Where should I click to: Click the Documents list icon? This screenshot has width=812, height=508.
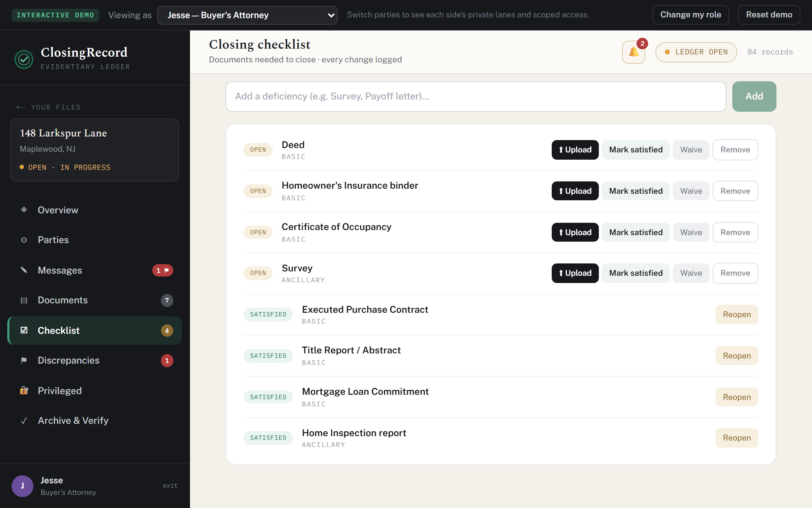pos(24,300)
